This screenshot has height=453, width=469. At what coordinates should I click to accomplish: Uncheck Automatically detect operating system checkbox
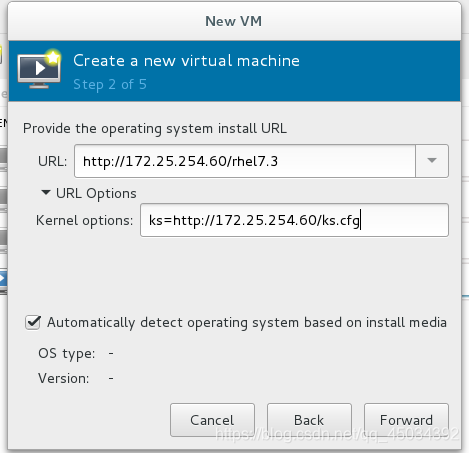33,322
